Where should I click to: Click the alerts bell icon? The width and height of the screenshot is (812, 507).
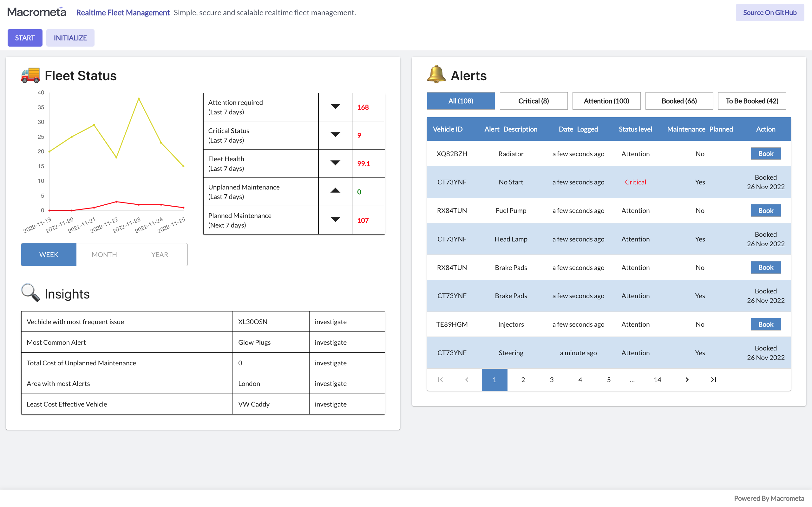pyautogui.click(x=436, y=74)
